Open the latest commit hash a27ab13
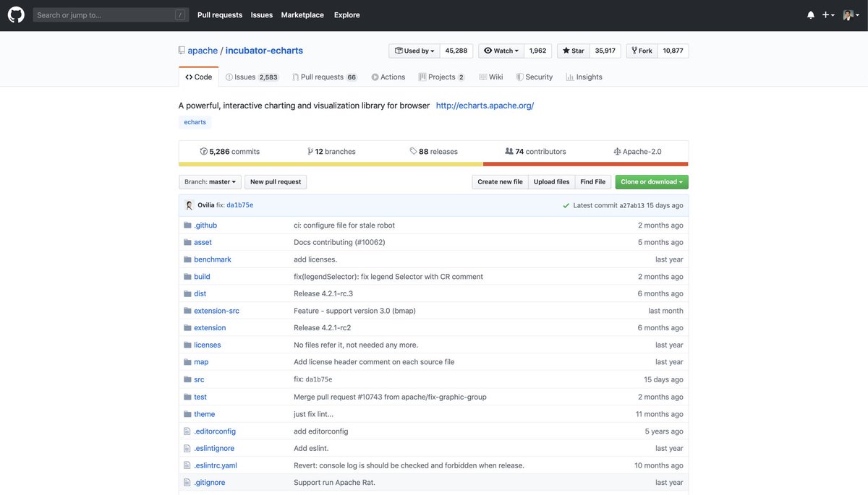This screenshot has width=868, height=495. [x=631, y=206]
